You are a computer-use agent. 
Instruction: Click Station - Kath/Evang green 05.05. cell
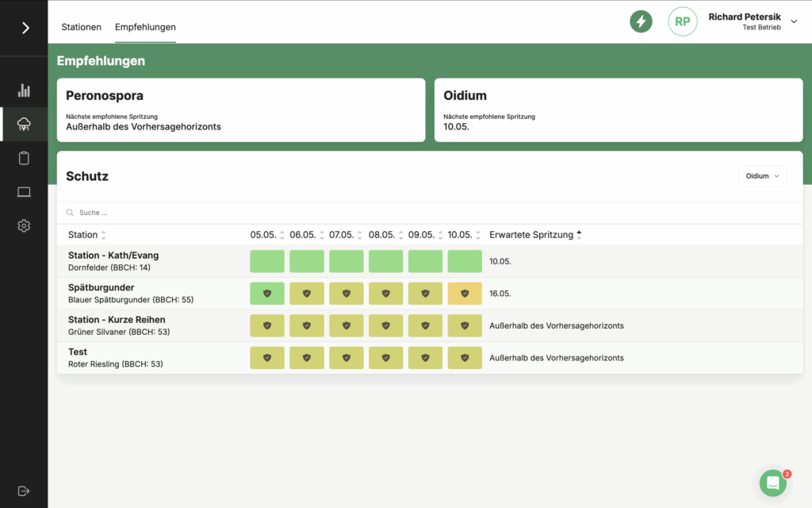[267, 261]
